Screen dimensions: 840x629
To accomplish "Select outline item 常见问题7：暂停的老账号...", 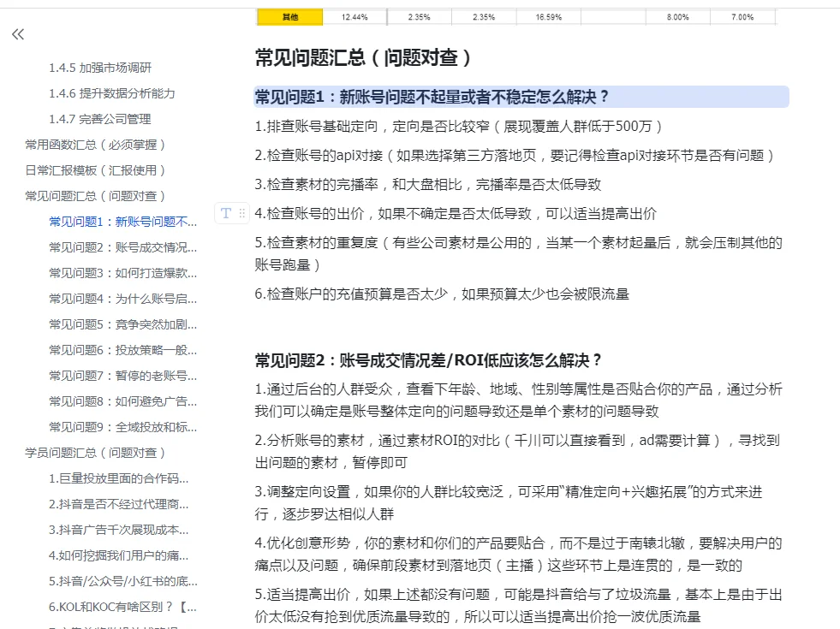I will tap(123, 377).
